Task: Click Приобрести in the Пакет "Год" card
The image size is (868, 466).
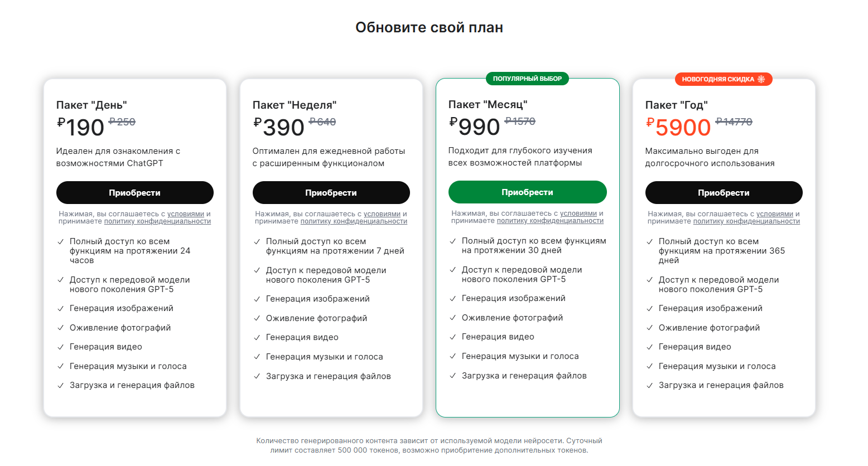Action: click(x=724, y=192)
